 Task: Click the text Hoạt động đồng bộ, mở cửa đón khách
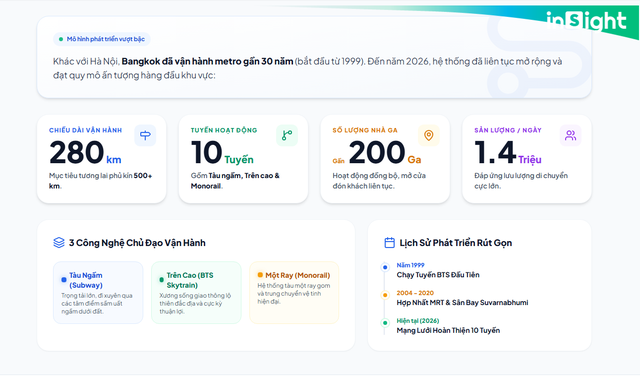pyautogui.click(x=379, y=181)
